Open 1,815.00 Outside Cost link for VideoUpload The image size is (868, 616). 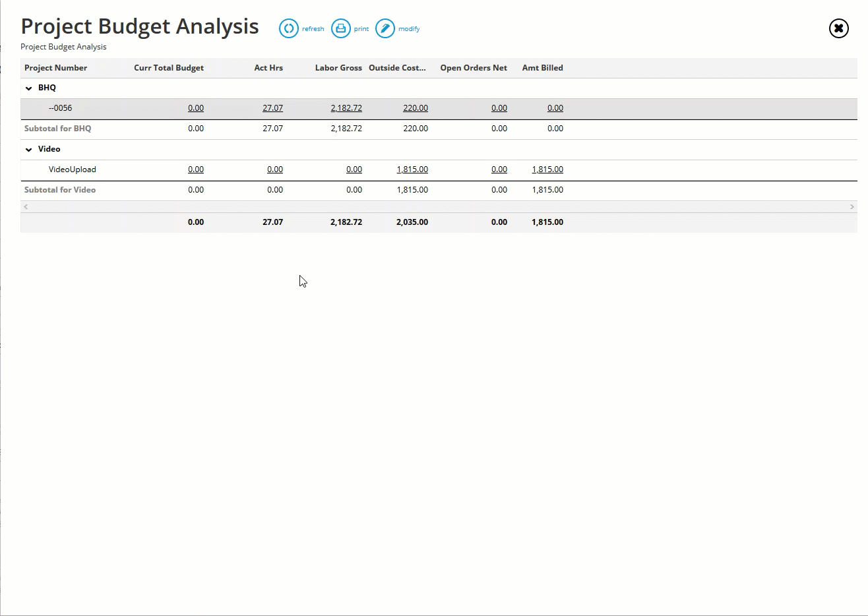pos(412,169)
